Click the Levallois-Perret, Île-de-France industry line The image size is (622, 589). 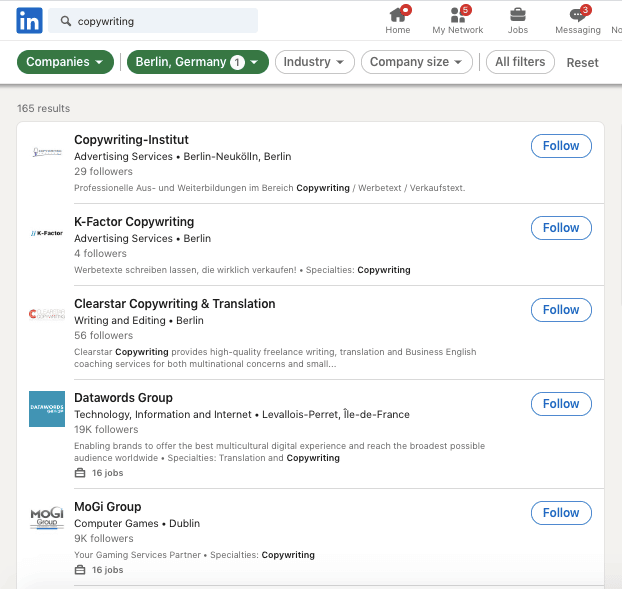point(242,414)
